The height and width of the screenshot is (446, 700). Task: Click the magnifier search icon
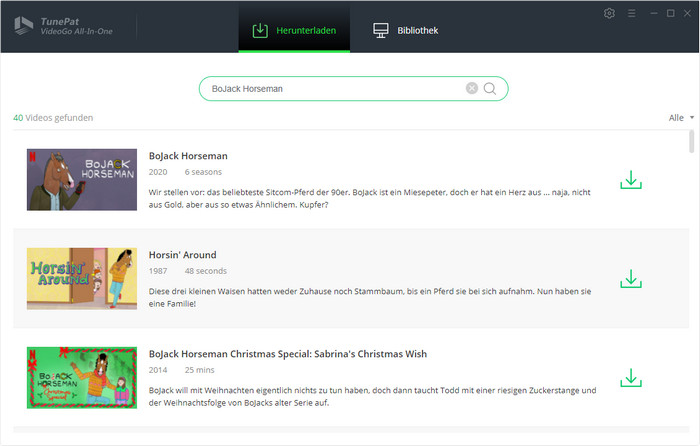point(490,88)
